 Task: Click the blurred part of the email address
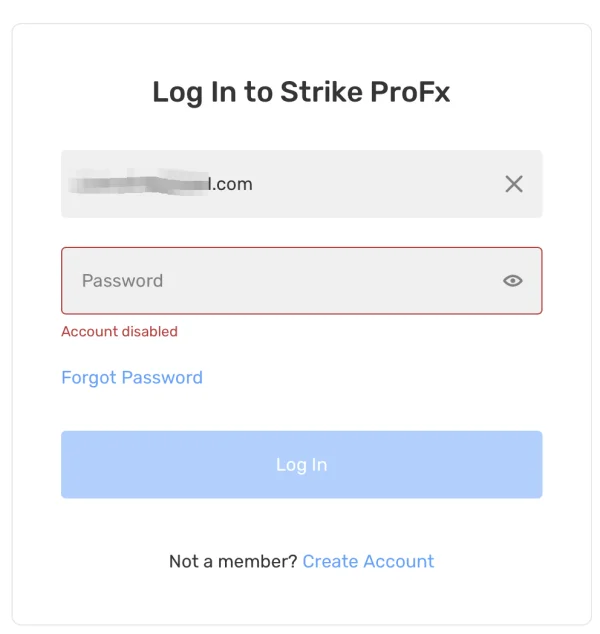140,184
